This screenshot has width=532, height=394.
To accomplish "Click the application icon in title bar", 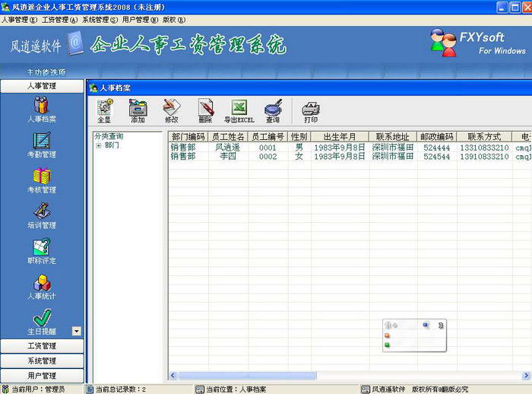I will pyautogui.click(x=5, y=6).
